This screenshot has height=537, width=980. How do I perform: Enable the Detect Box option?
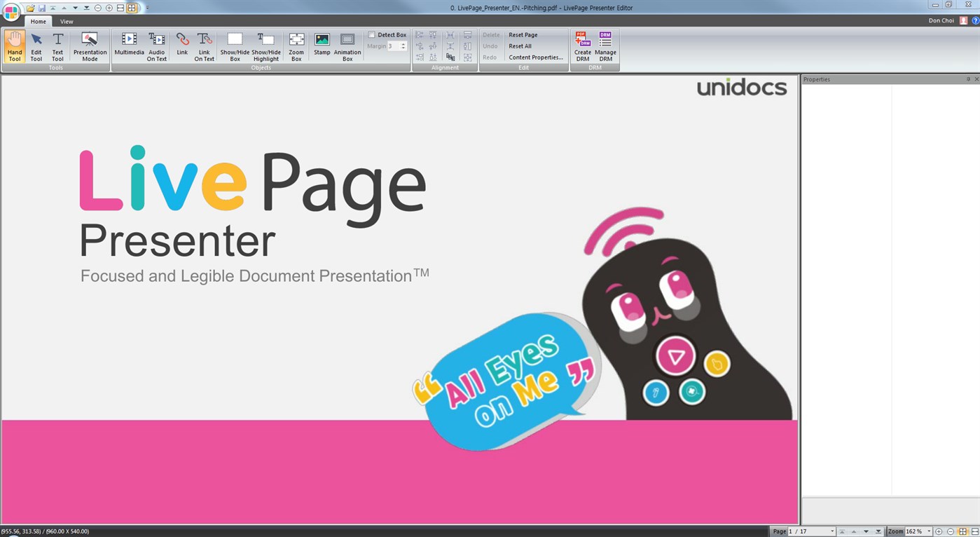point(371,34)
